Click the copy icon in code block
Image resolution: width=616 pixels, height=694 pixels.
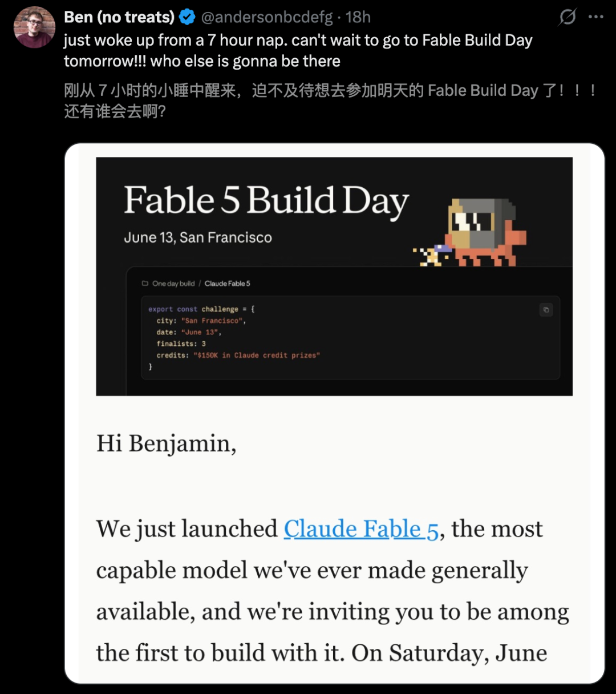point(546,310)
